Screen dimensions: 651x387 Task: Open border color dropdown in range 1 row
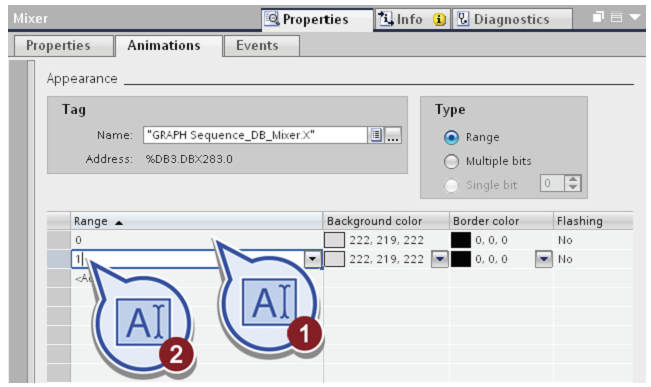[543, 260]
